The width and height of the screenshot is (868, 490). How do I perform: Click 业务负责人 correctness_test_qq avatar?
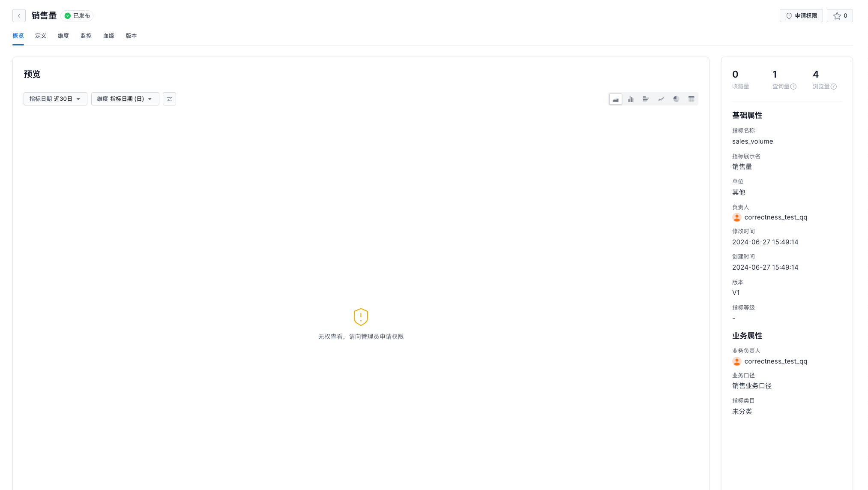point(736,361)
